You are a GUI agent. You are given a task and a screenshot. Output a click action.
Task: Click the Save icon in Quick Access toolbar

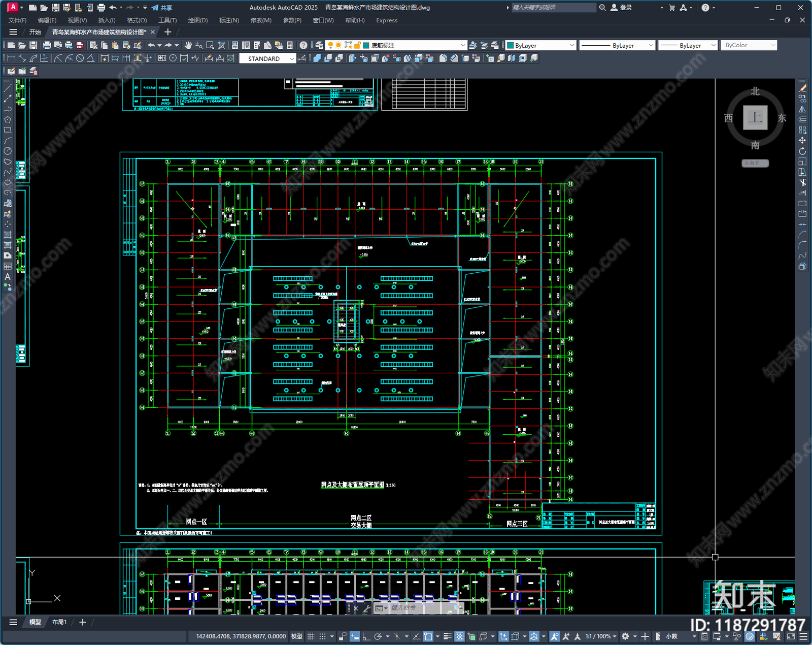[x=55, y=8]
